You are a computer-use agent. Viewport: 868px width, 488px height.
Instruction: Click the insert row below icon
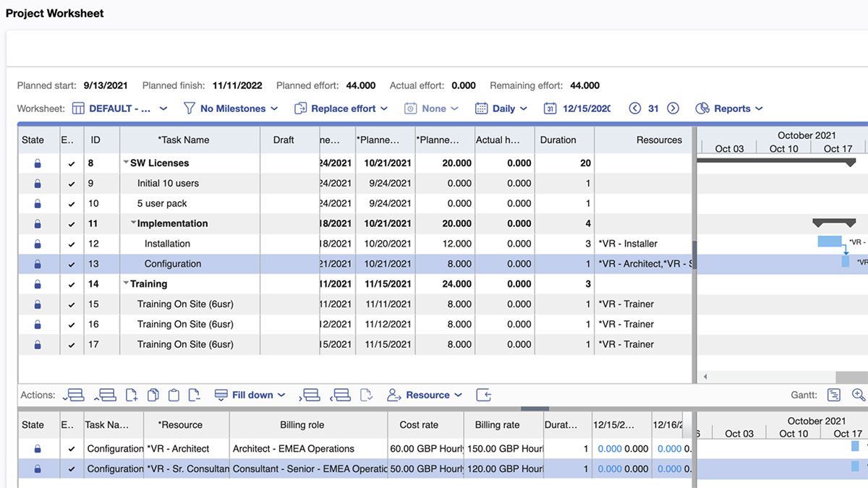point(74,395)
